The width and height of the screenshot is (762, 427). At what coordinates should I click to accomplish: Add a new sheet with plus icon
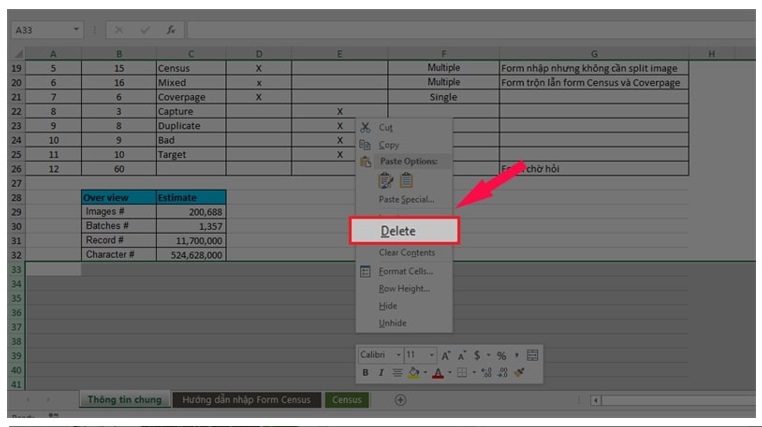point(400,400)
